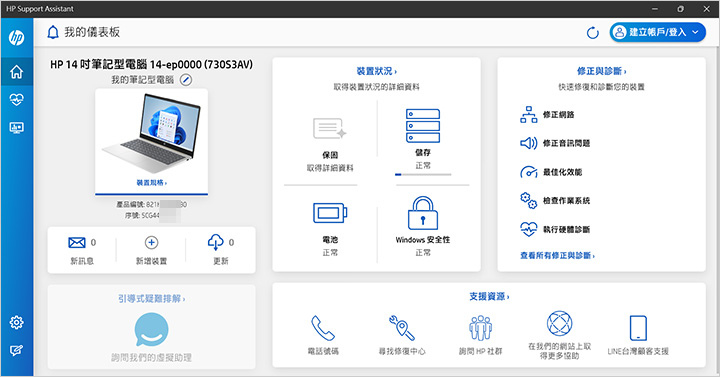Screen dimensions: 720x377
Task: Open 裝置規格 link
Action: tap(152, 183)
